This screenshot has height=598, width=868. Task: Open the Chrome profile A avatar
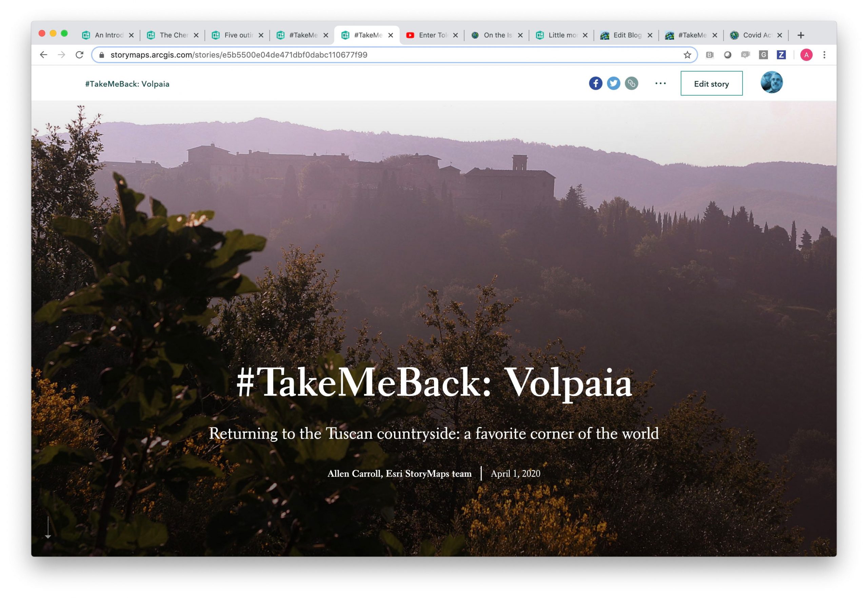806,55
